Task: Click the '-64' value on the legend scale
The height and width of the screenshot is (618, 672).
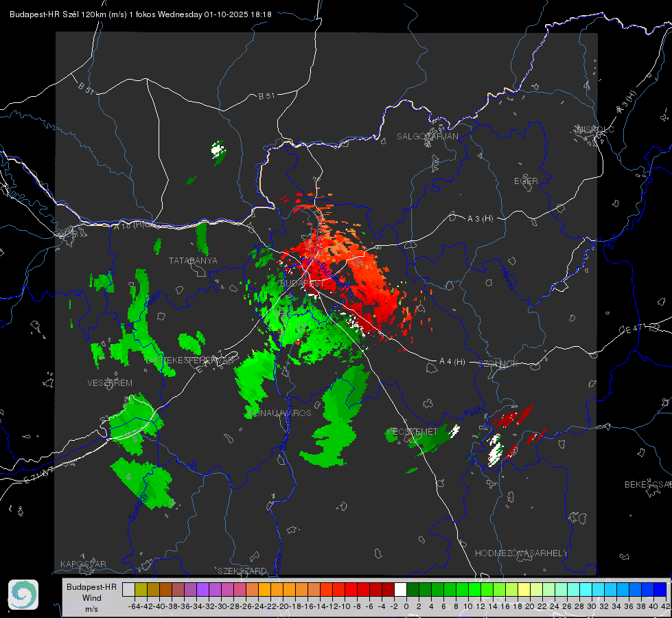Action: click(x=134, y=606)
